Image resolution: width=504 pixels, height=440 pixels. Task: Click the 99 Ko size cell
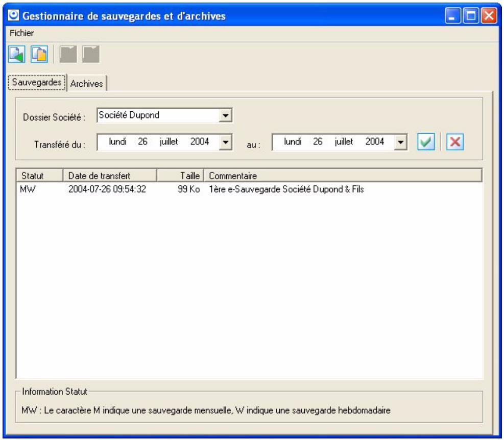pyautogui.click(x=188, y=189)
